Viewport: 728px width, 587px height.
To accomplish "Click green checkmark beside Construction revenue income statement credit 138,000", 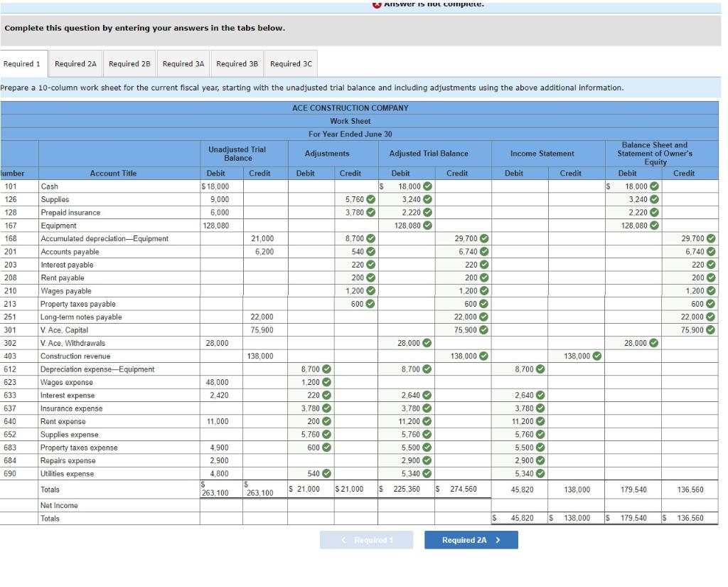I will [597, 356].
